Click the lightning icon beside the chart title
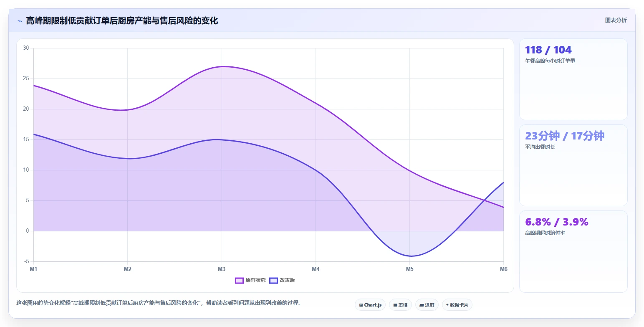644x327 pixels. point(20,21)
